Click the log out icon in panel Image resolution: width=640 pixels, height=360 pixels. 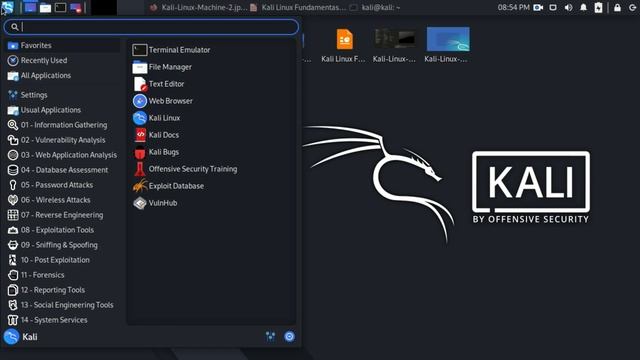click(632, 7)
